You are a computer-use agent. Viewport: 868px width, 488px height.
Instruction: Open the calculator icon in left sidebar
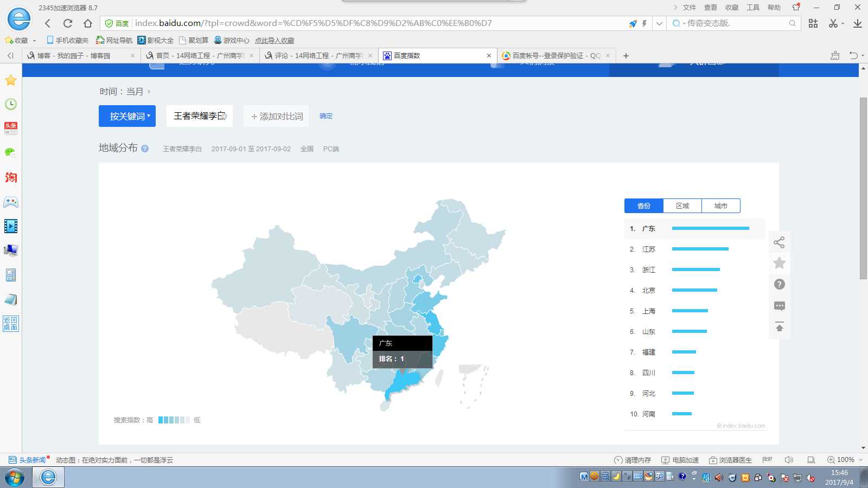pyautogui.click(x=11, y=275)
